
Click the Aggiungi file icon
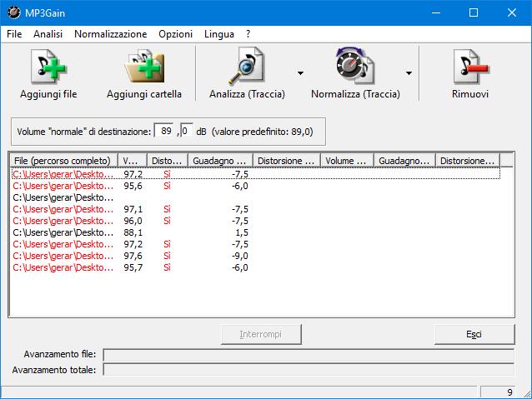pos(48,67)
